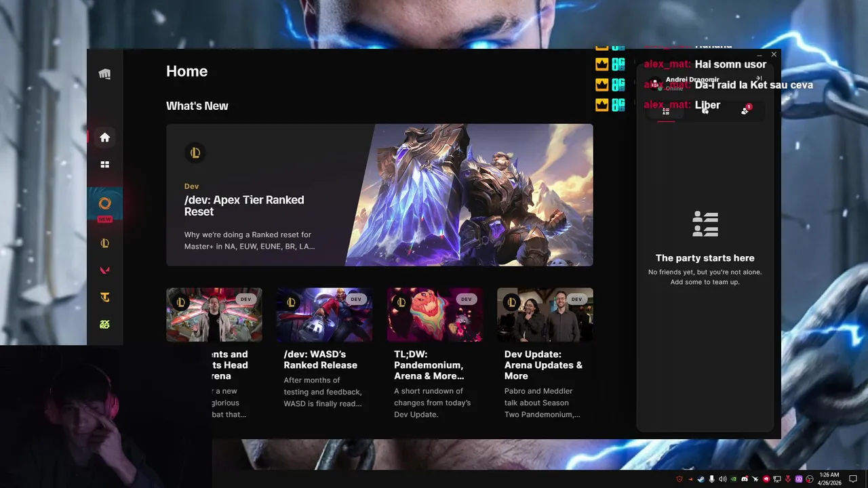Click the DEV badge on WASD card
This screenshot has height=488, width=868.
click(356, 299)
